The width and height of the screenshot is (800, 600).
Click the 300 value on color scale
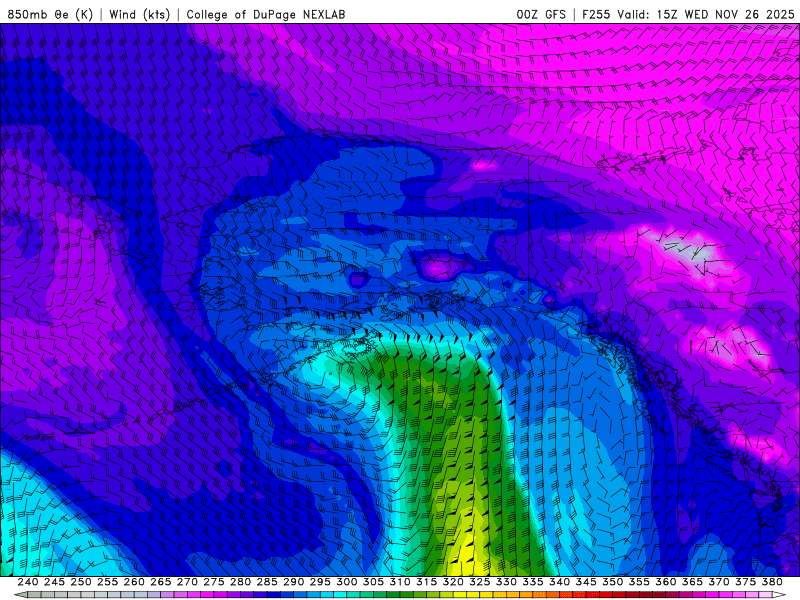346,582
